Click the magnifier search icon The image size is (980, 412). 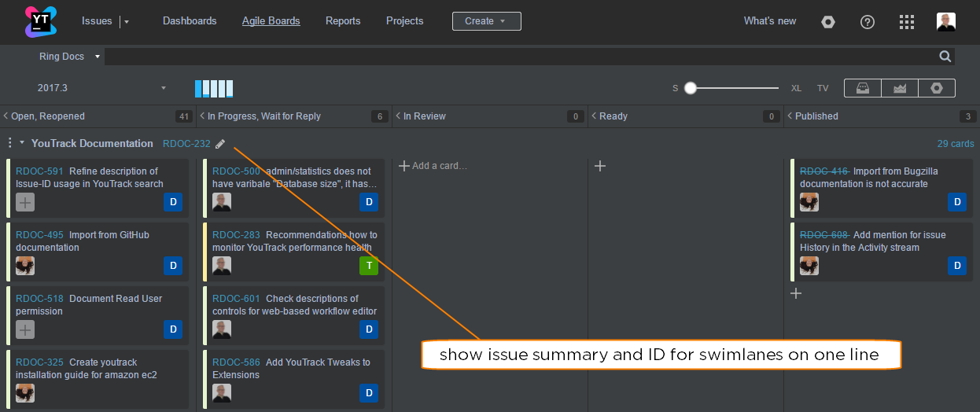pyautogui.click(x=945, y=57)
